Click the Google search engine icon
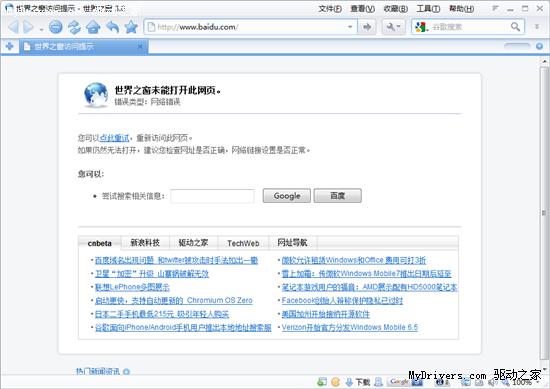The image size is (550, 389). (x=420, y=27)
